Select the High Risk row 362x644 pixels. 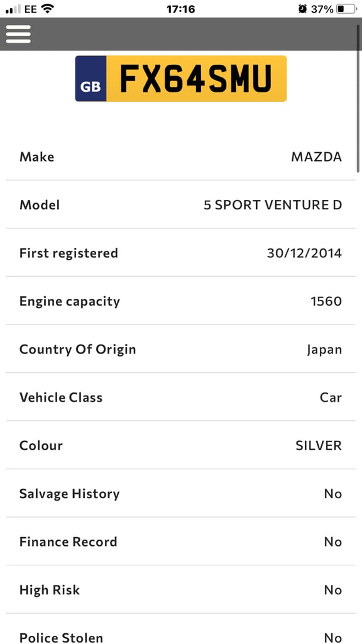click(x=181, y=590)
